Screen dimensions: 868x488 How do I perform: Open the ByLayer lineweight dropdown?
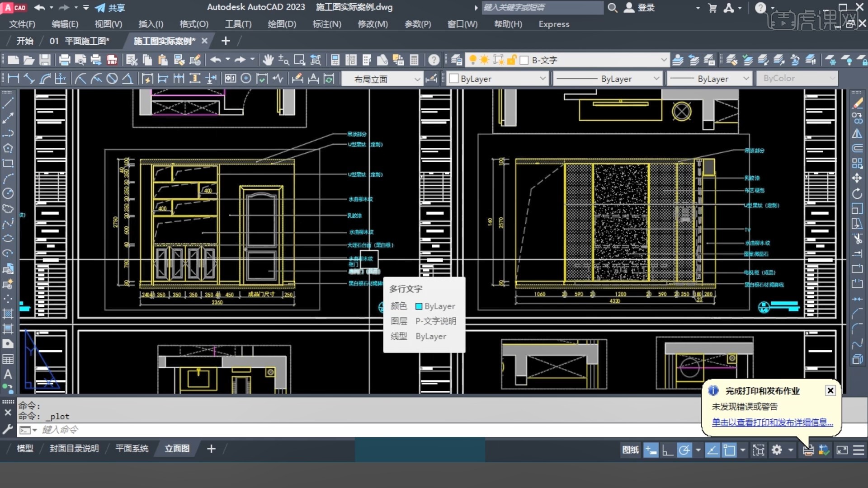pos(746,79)
